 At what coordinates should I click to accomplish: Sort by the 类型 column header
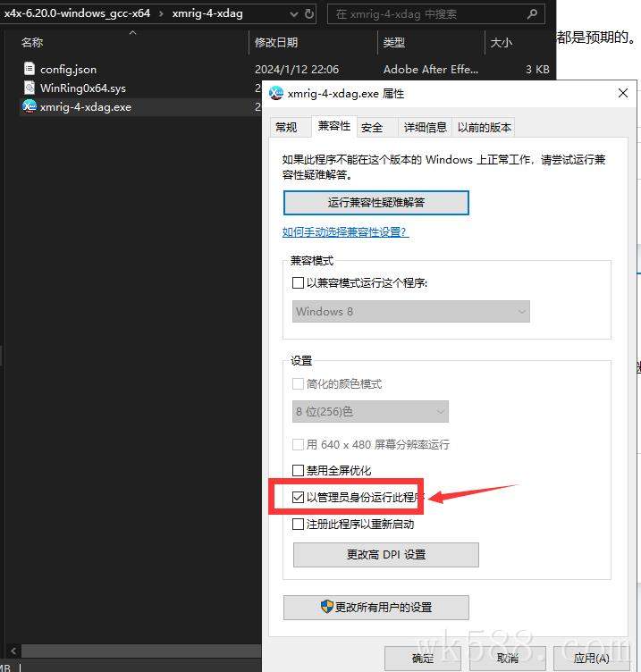click(x=393, y=42)
